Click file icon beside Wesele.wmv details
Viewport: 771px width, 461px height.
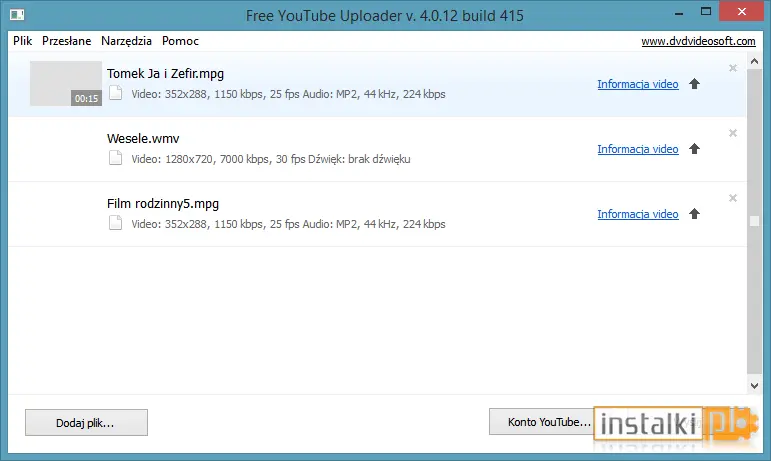pyautogui.click(x=116, y=158)
